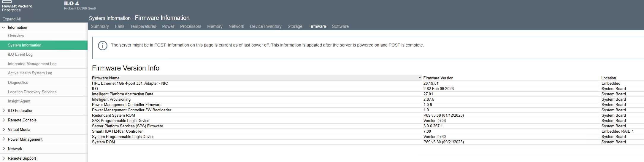The width and height of the screenshot is (644, 162).
Task: Click the Hewlett Packard Enterprise logo
Action: (x=17, y=6)
